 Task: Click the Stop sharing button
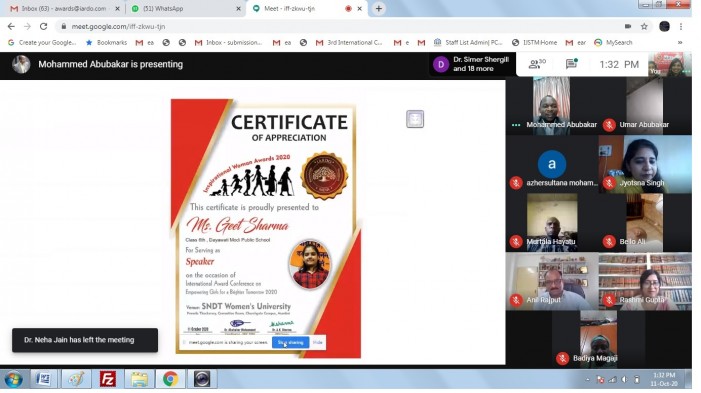tap(291, 342)
